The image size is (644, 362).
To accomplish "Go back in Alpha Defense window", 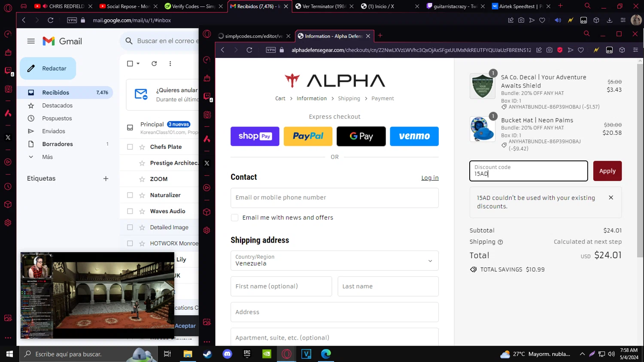I will tap(222, 50).
